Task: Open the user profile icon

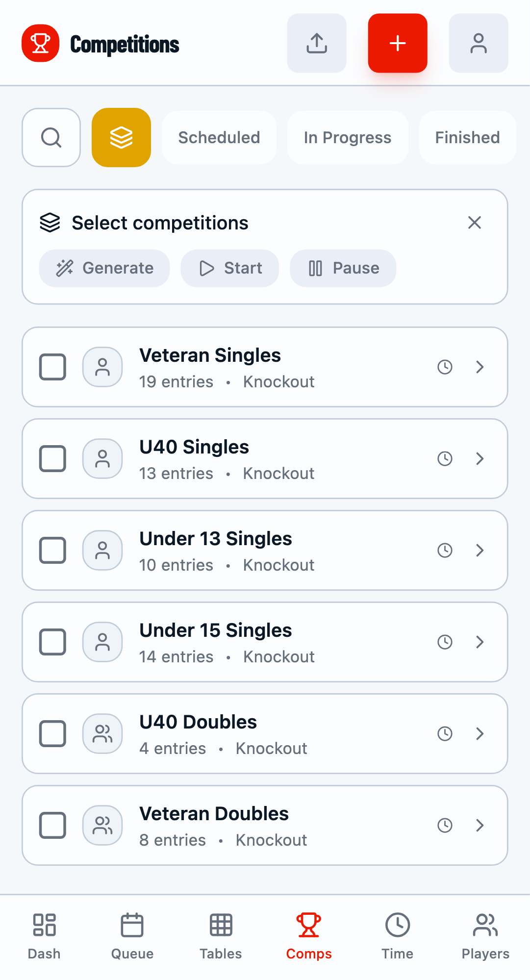Action: pos(479,43)
